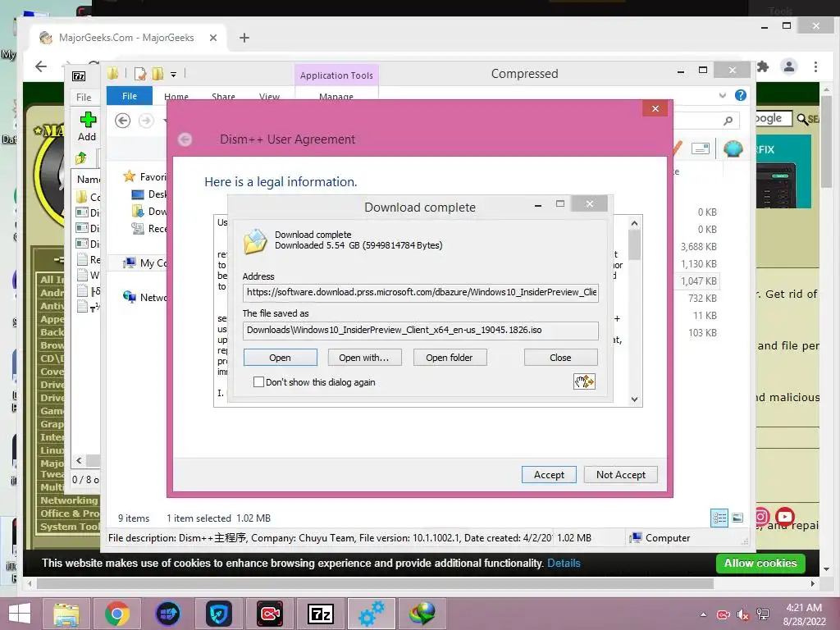Switch Explorer to details view icon
Screen dimensions: 840x630
point(719,518)
